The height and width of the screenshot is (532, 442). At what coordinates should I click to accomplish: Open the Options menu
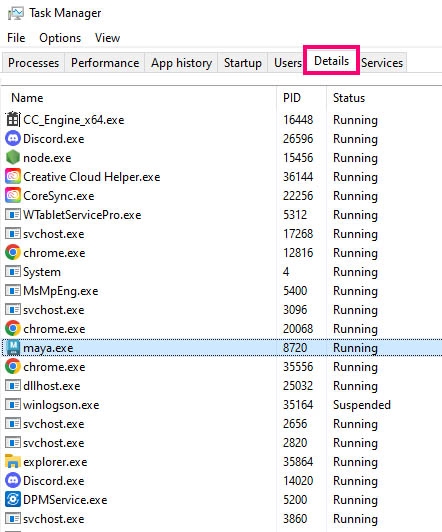pos(60,38)
